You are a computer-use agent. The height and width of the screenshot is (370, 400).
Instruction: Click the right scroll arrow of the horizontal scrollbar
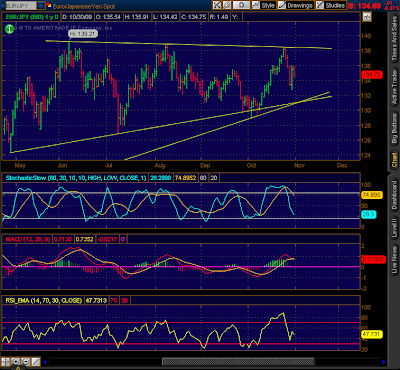tap(384, 362)
